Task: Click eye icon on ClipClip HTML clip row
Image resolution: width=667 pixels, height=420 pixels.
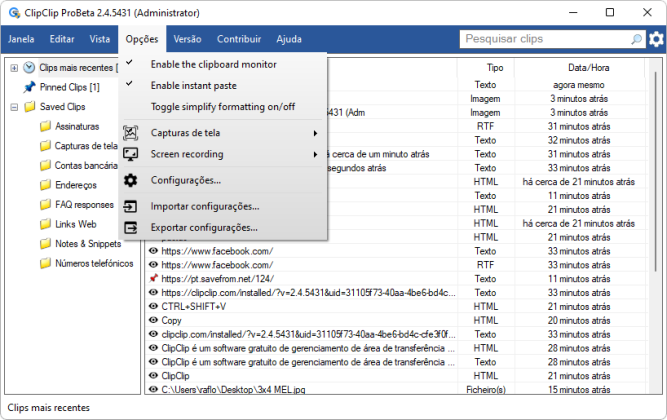Action: pos(153,376)
